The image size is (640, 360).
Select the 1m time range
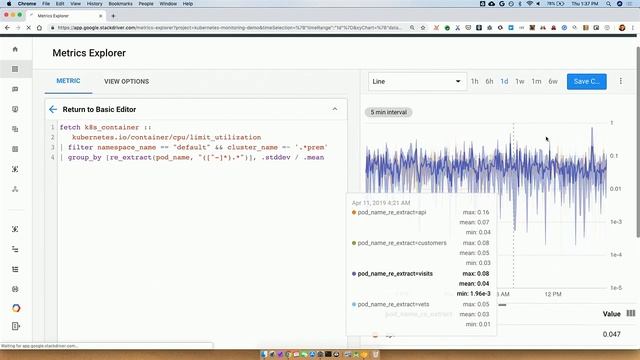coord(536,81)
